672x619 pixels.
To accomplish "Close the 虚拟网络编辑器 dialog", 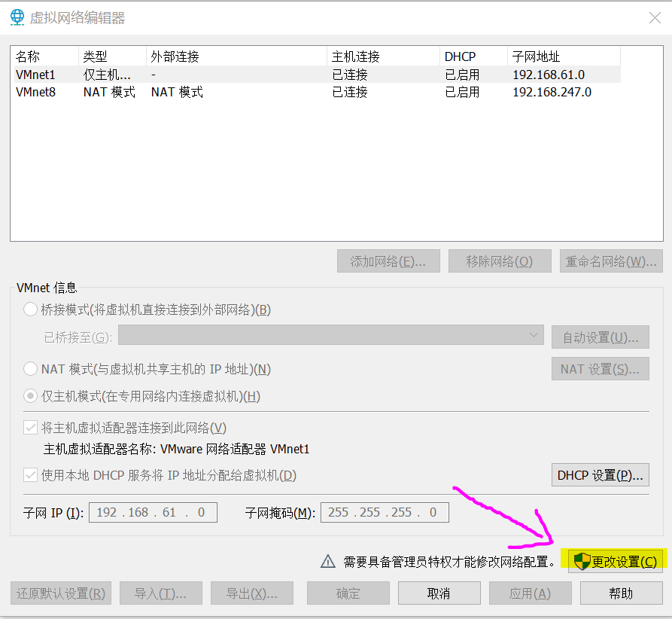I will click(655, 17).
